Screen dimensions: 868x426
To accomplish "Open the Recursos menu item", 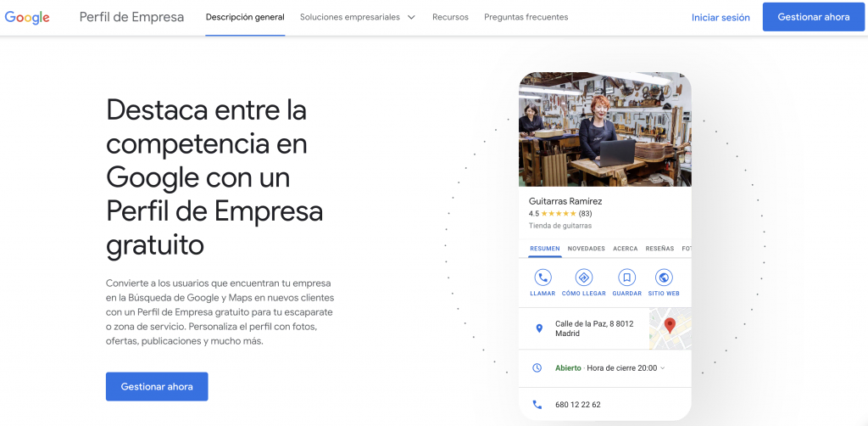I will tap(450, 17).
